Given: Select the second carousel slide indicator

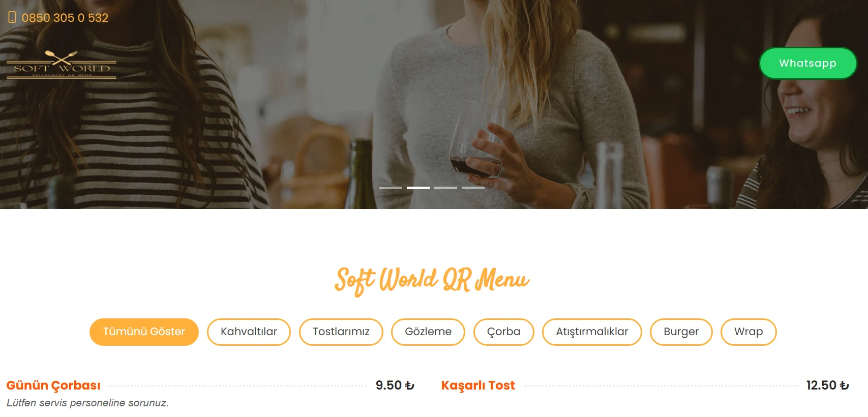Looking at the screenshot, I should click(x=418, y=188).
